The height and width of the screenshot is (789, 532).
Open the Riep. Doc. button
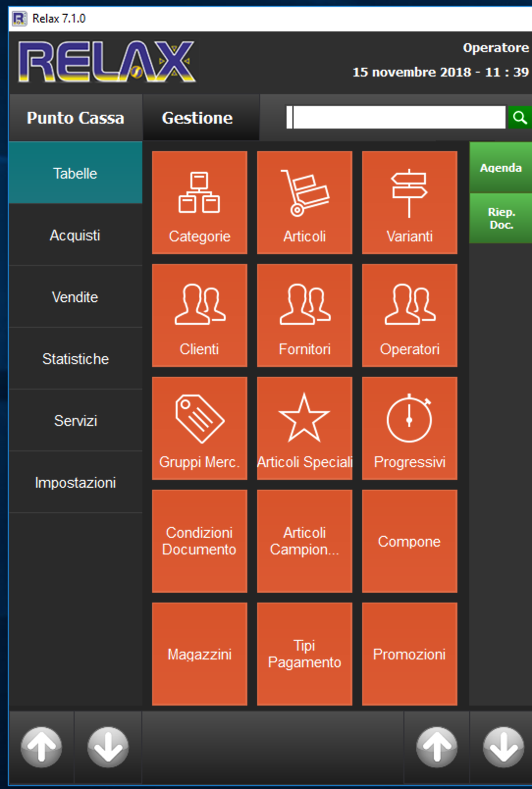(501, 218)
